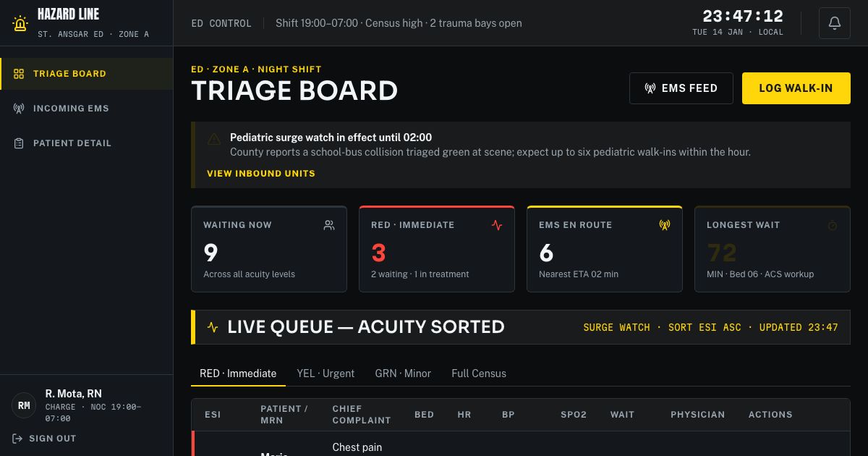The width and height of the screenshot is (868, 456).
Task: Click the HR column header
Action: 464,415
